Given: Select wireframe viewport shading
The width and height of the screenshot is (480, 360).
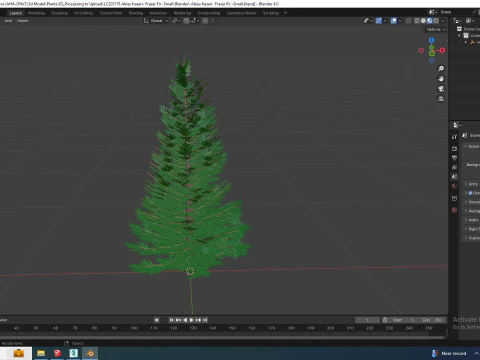Looking at the screenshot, I should pos(417,21).
